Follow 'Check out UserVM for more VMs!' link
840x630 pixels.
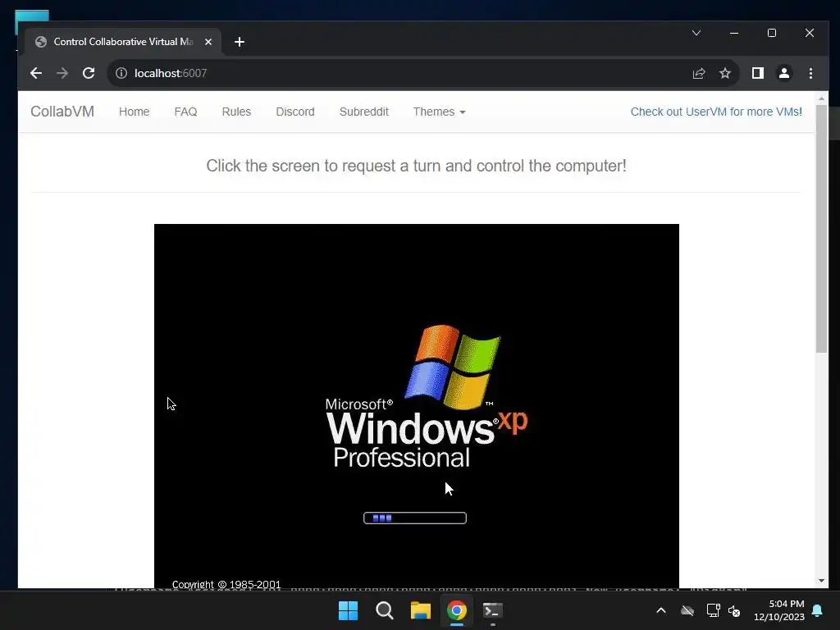coord(715,112)
